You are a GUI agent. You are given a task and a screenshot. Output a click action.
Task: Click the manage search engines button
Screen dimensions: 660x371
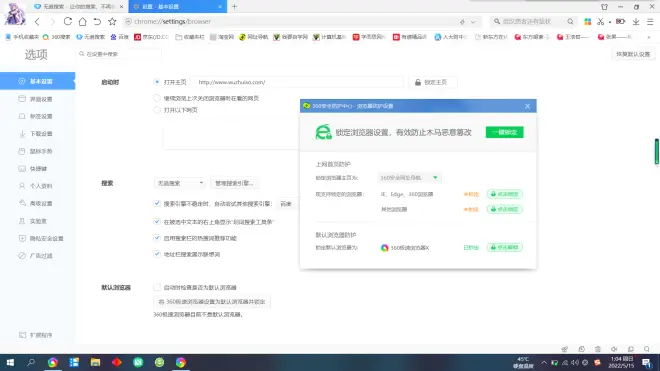[x=234, y=183]
